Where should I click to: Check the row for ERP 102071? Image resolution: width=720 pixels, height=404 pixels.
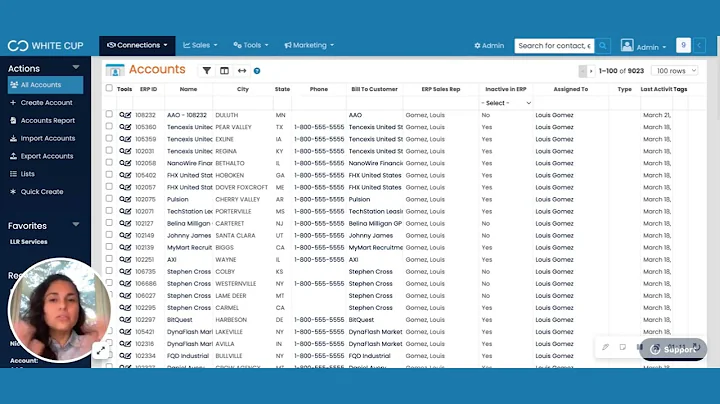click(x=109, y=210)
